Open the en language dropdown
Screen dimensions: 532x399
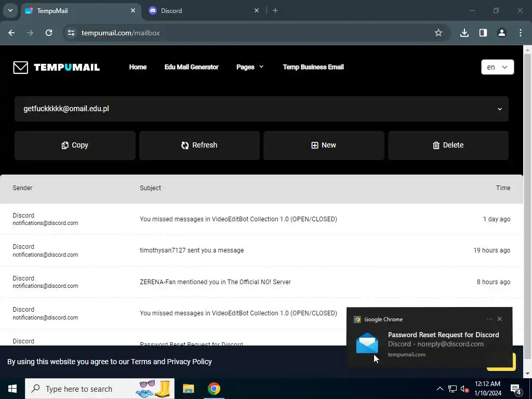pyautogui.click(x=497, y=67)
